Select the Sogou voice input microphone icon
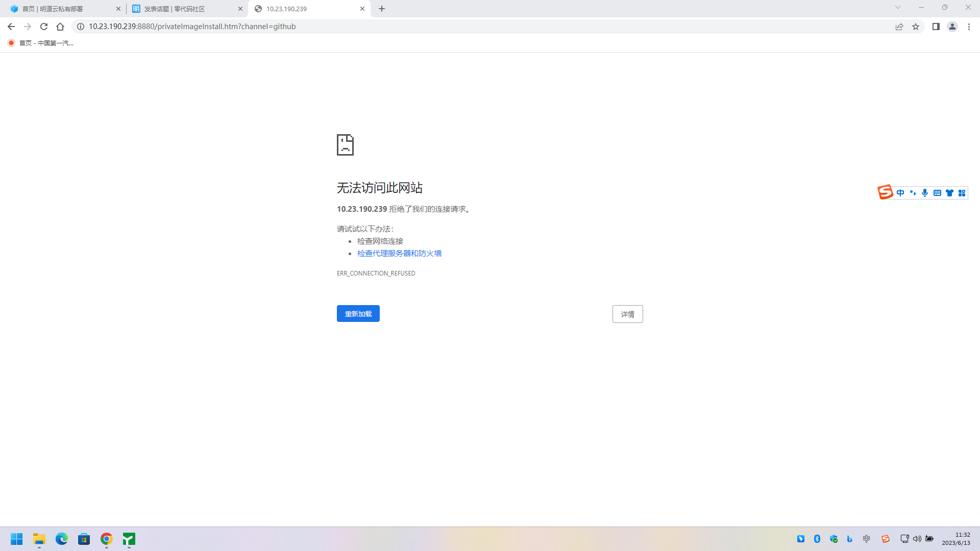This screenshot has height=551, width=980. click(924, 193)
